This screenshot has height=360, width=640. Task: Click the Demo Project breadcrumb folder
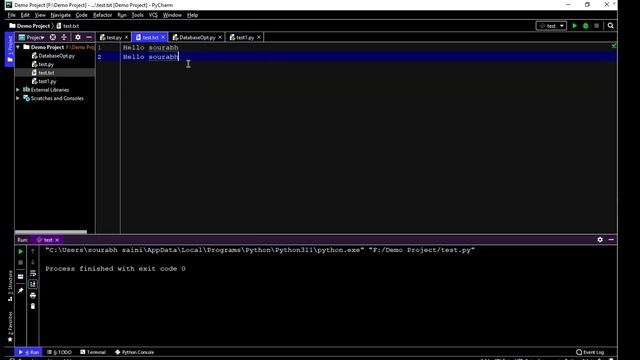[x=29, y=26]
